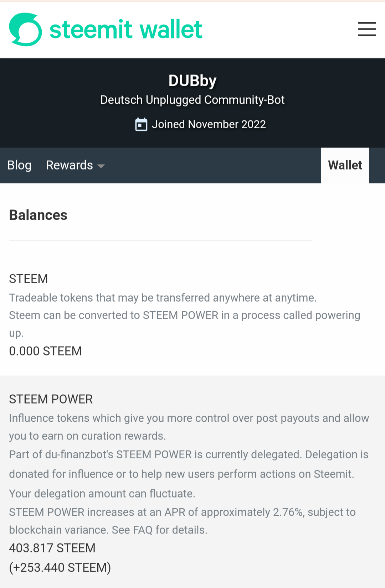The image size is (385, 588).
Task: Open the hamburger menu icon
Action: (x=367, y=29)
